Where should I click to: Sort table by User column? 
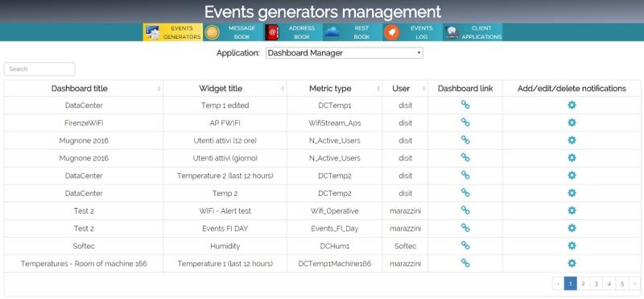pos(405,89)
